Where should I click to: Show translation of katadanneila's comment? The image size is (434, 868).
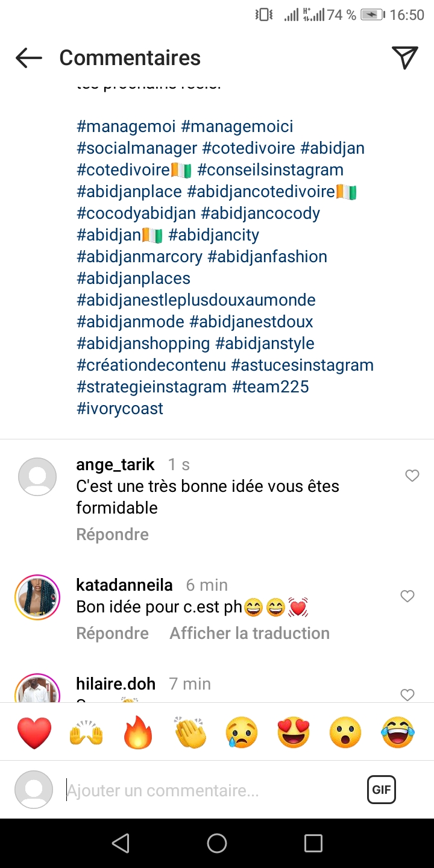pyautogui.click(x=250, y=633)
